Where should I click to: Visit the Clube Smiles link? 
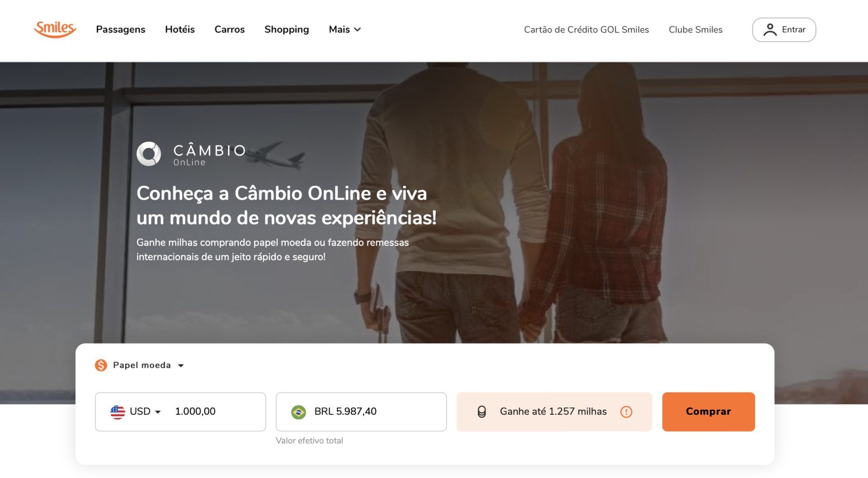coord(695,30)
